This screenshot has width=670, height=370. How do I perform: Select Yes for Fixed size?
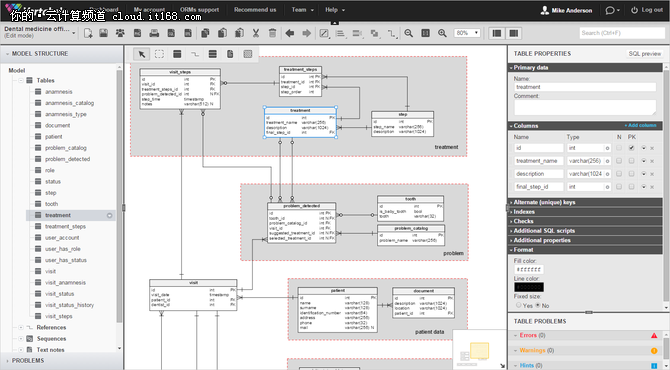518,305
